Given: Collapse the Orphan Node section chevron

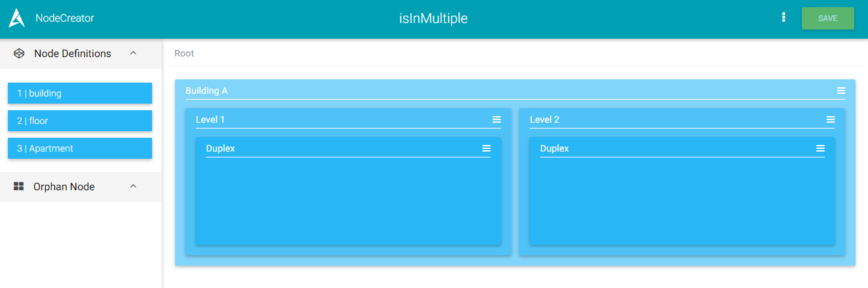Looking at the screenshot, I should click(x=133, y=186).
